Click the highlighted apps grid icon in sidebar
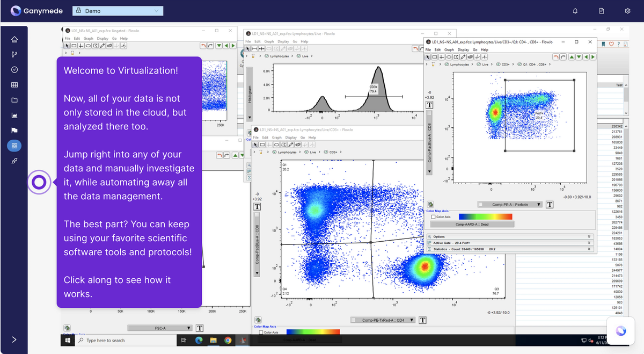This screenshot has height=354, width=644. pyautogui.click(x=14, y=146)
